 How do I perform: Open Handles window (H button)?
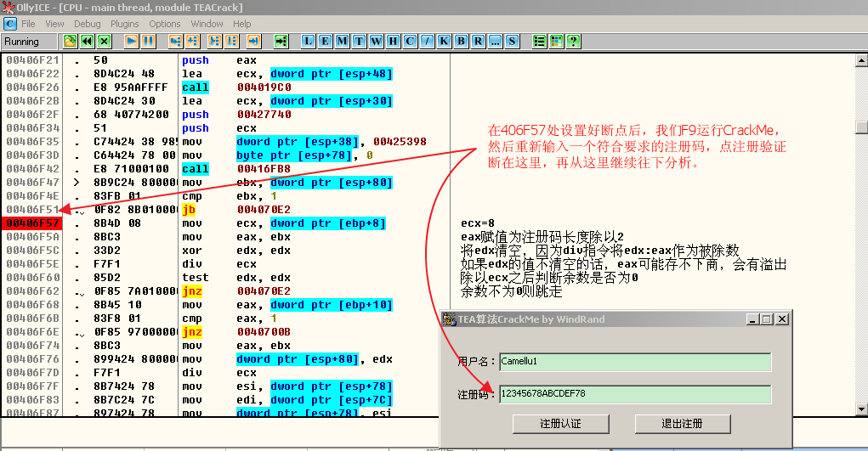click(393, 41)
